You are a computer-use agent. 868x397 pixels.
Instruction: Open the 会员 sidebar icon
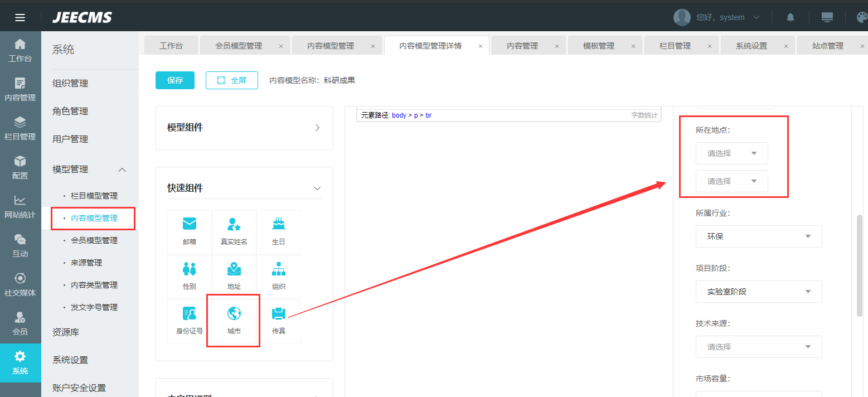point(20,323)
